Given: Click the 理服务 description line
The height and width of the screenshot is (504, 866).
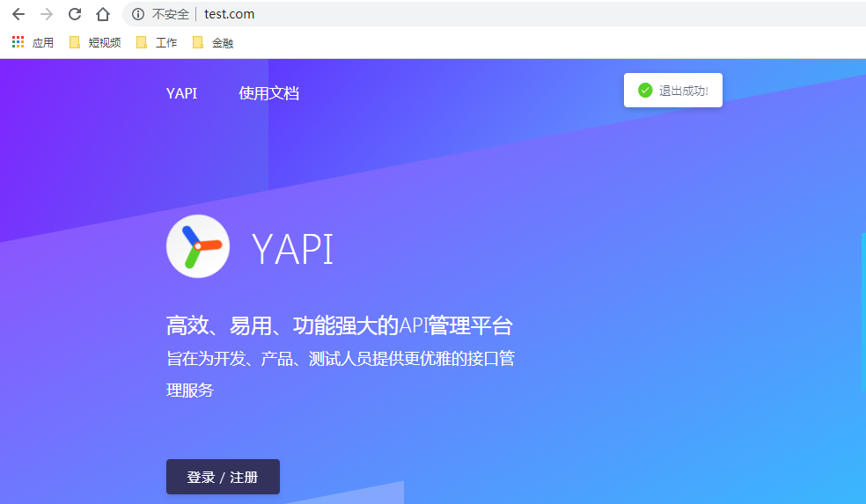Looking at the screenshot, I should (190, 391).
